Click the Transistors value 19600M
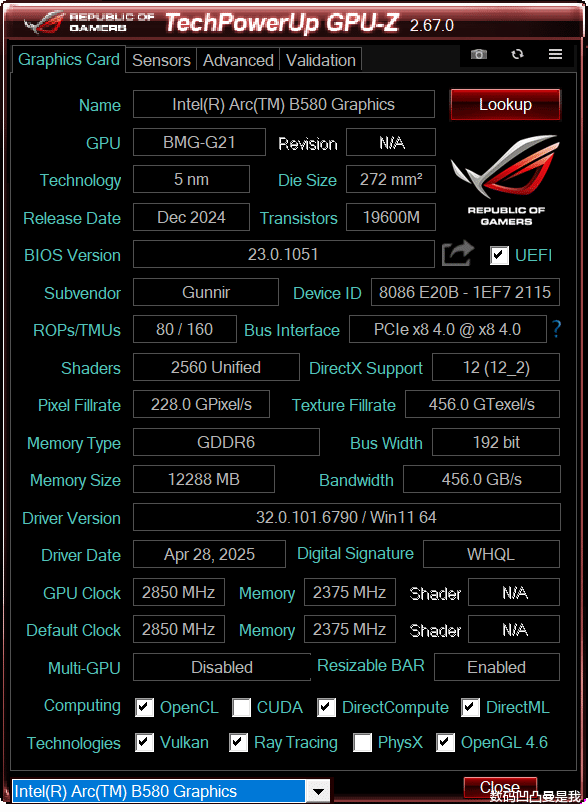Viewport: 588px width, 812px height. click(391, 218)
